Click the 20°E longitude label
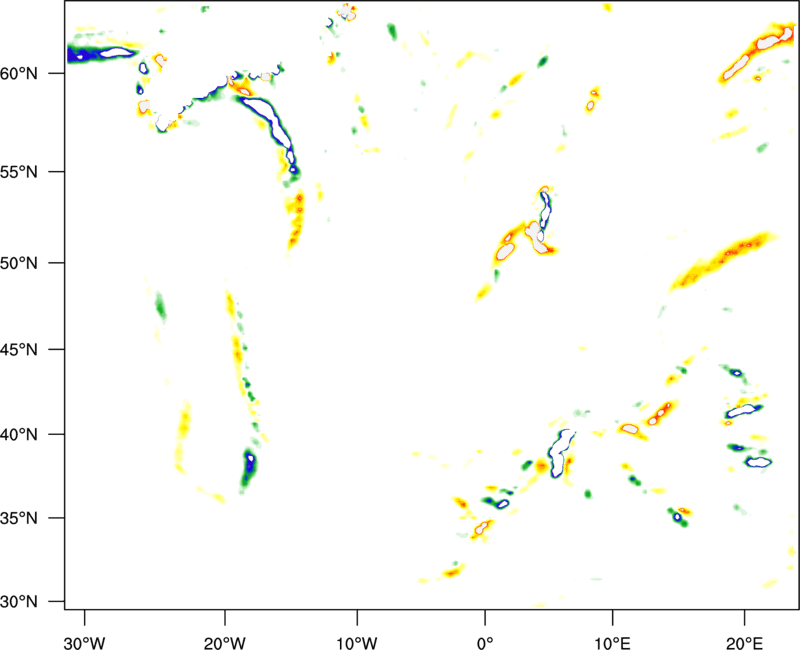800x650 pixels. pyautogui.click(x=744, y=643)
